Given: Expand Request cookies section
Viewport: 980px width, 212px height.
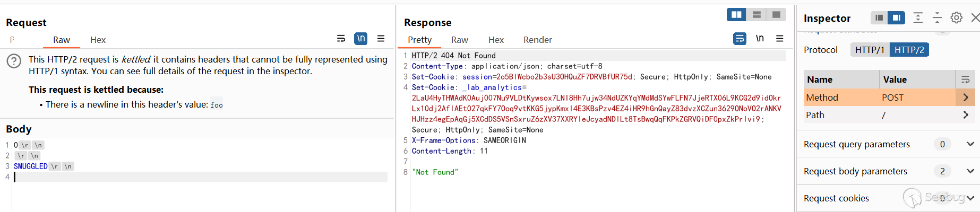Looking at the screenshot, I should (x=970, y=198).
